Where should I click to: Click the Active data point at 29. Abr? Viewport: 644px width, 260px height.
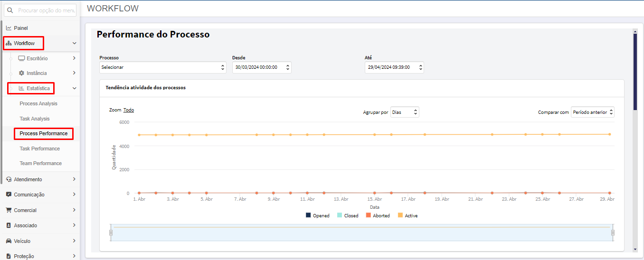tap(609, 134)
